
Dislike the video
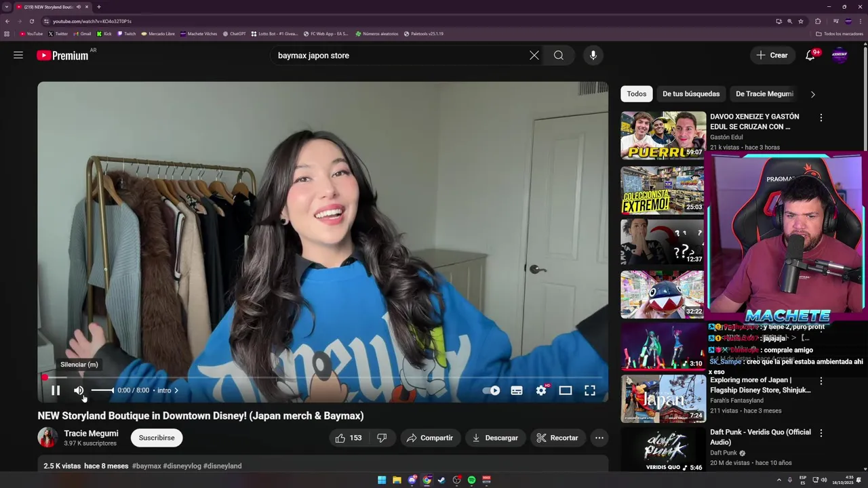click(382, 438)
